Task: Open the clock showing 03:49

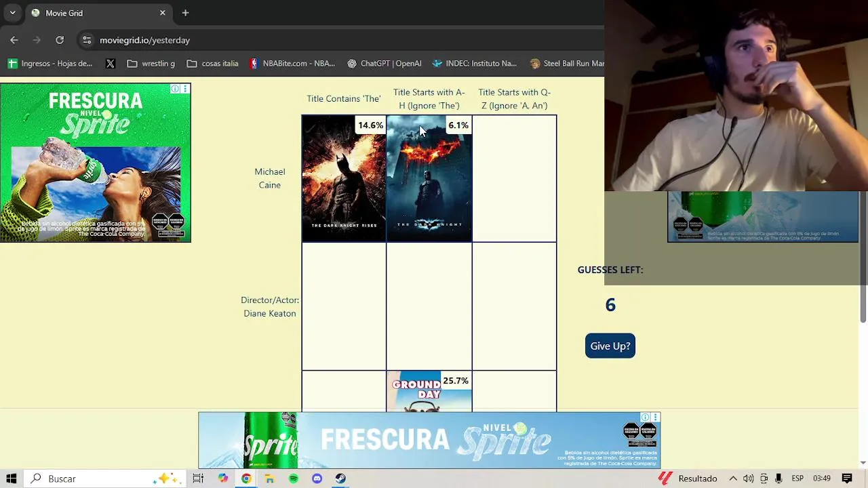Action: [822, 479]
